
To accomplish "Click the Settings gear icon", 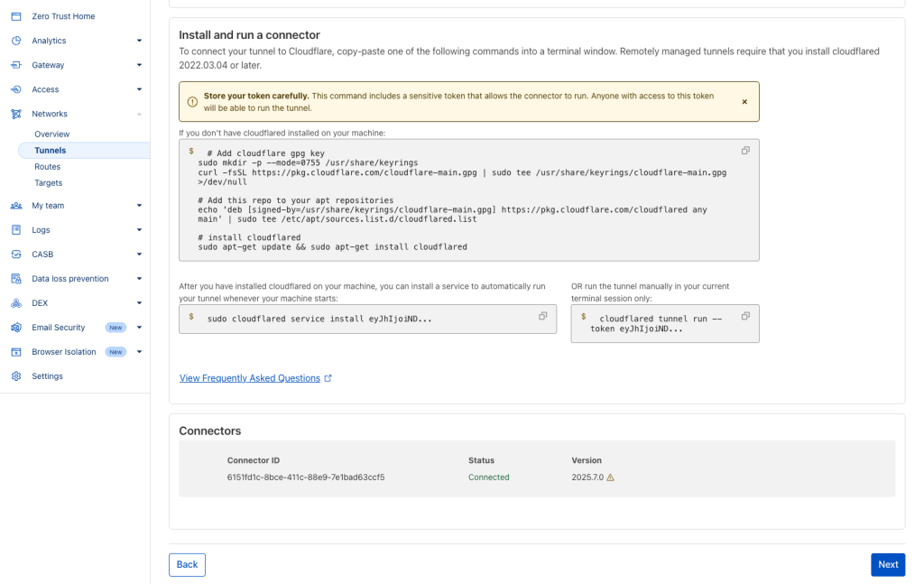I will pos(16,376).
